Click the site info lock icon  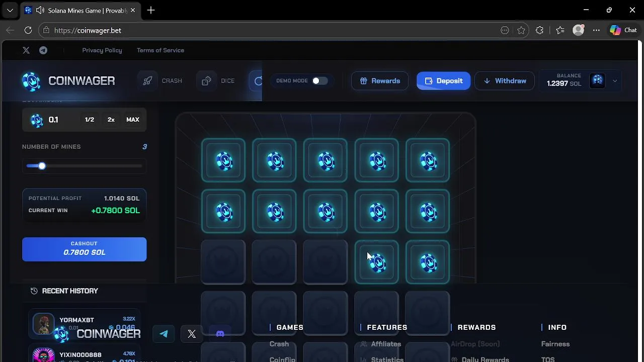coord(46,30)
